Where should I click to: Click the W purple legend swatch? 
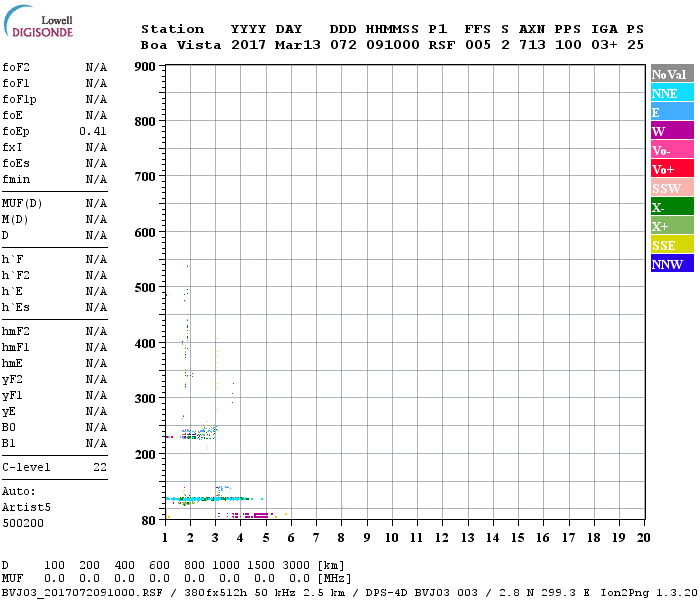click(671, 131)
